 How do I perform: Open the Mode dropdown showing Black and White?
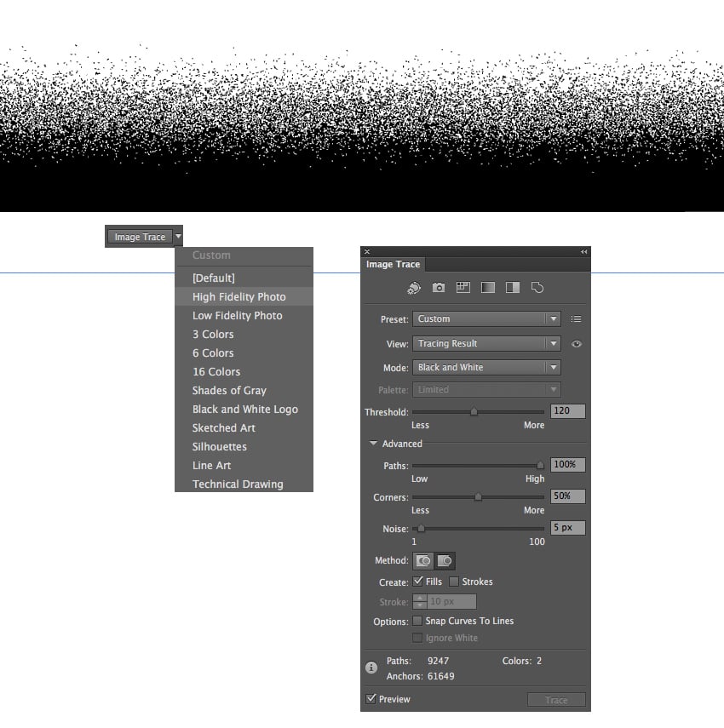click(486, 368)
